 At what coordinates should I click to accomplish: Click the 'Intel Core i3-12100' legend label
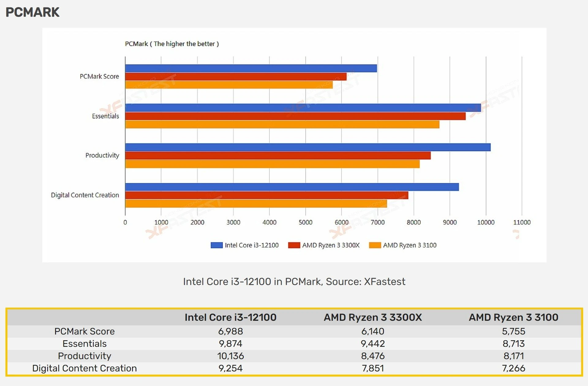pyautogui.click(x=252, y=245)
